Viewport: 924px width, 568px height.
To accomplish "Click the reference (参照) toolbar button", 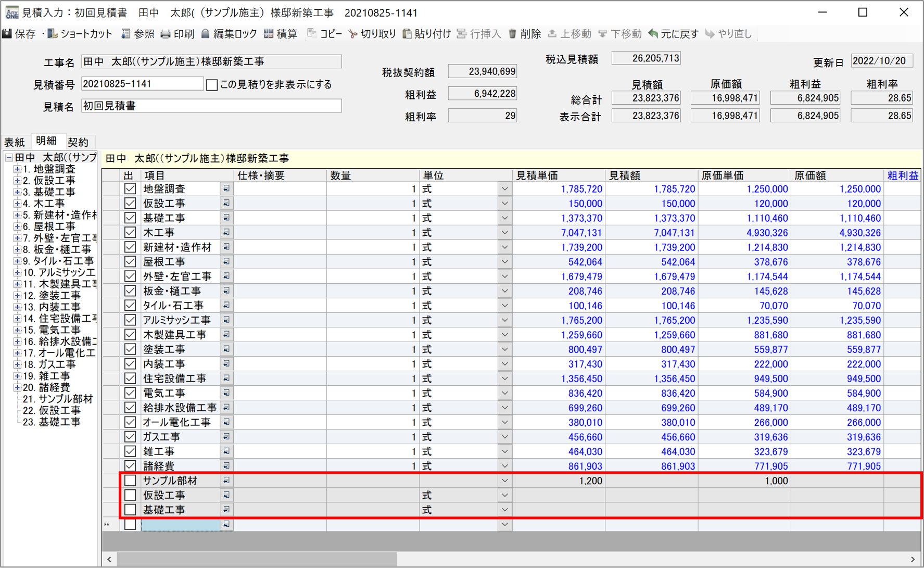I will click(138, 34).
